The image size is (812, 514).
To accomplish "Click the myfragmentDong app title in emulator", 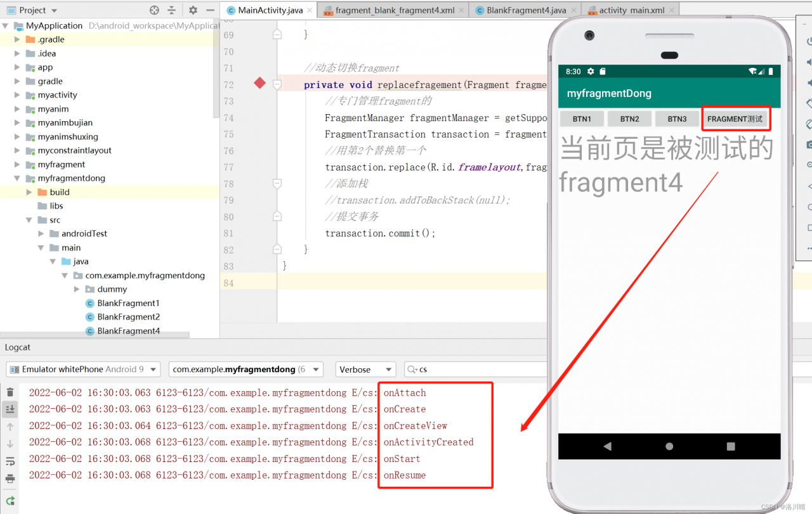I will coord(609,93).
